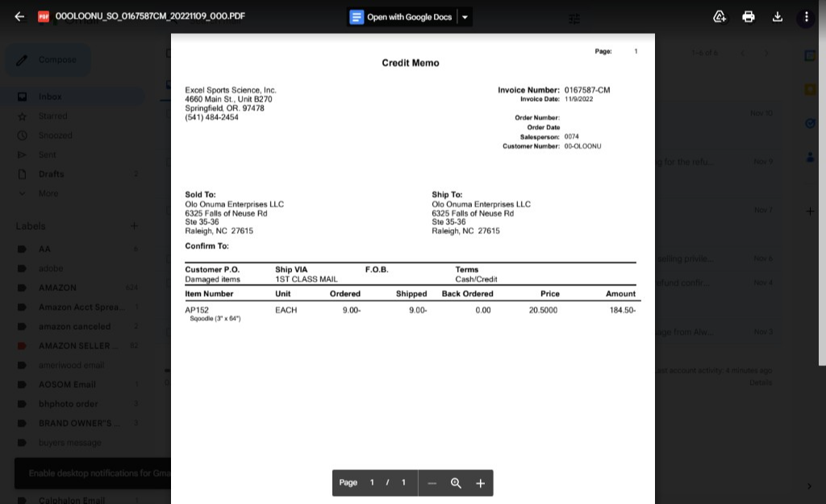Click the Contacts side panel icon
Viewport: 826px width, 504px height.
click(x=810, y=157)
